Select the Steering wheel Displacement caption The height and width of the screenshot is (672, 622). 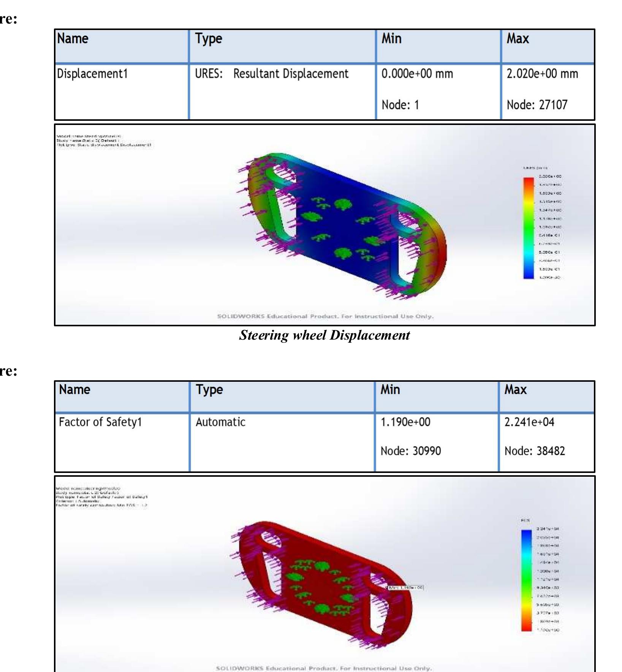(324, 335)
